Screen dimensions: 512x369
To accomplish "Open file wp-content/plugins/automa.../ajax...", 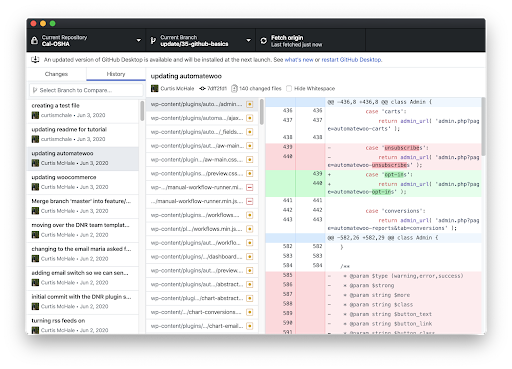I will coord(202,118).
